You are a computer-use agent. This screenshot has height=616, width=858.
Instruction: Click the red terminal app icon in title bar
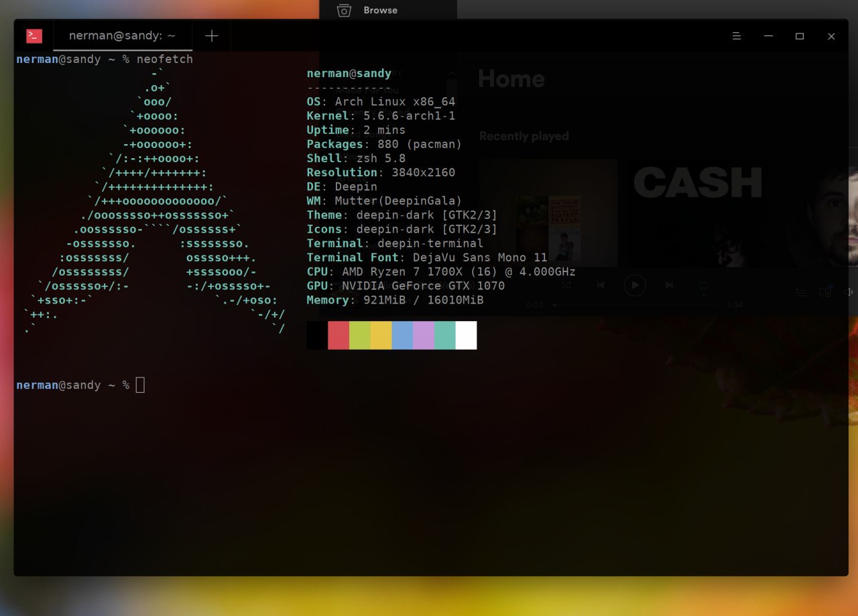pyautogui.click(x=34, y=36)
